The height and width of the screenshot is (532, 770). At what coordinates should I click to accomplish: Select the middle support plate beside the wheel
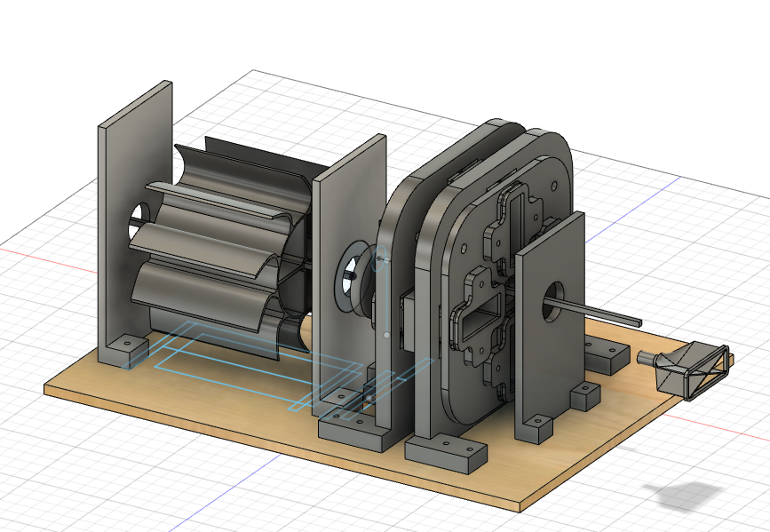point(350,275)
